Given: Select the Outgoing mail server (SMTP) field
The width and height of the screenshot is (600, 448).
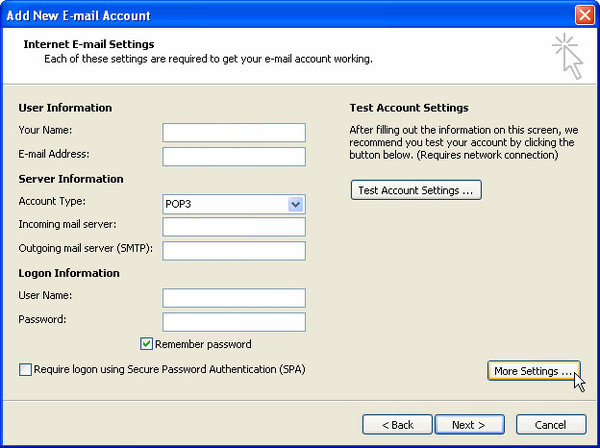Looking at the screenshot, I should [234, 251].
